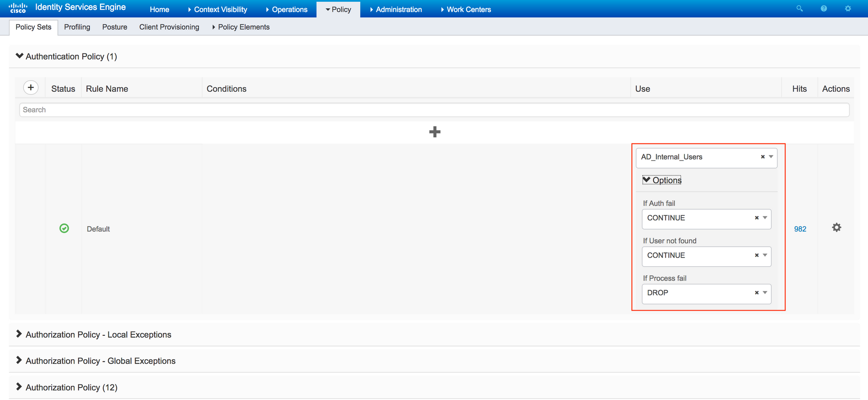
Task: Click the Identity Services Engine title
Action: (80, 7)
